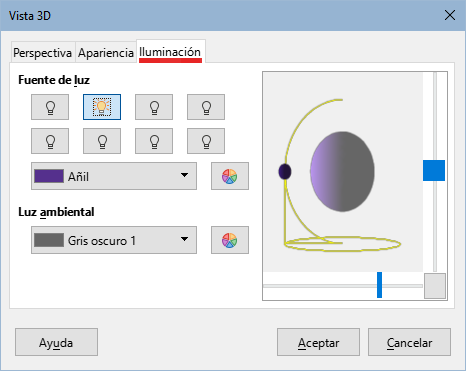466x371 pixels.
Task: Open color picker for ambient light
Action: click(x=230, y=240)
